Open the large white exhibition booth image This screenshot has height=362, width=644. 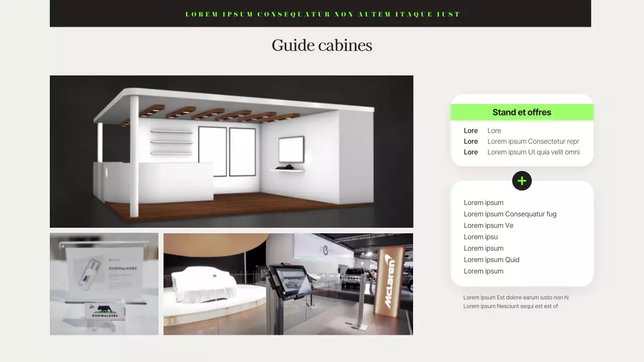231,151
